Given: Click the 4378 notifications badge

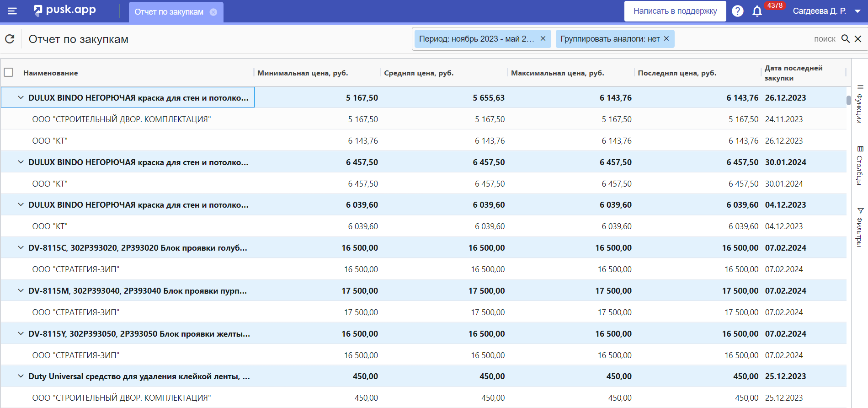Looking at the screenshot, I should click(x=775, y=5).
